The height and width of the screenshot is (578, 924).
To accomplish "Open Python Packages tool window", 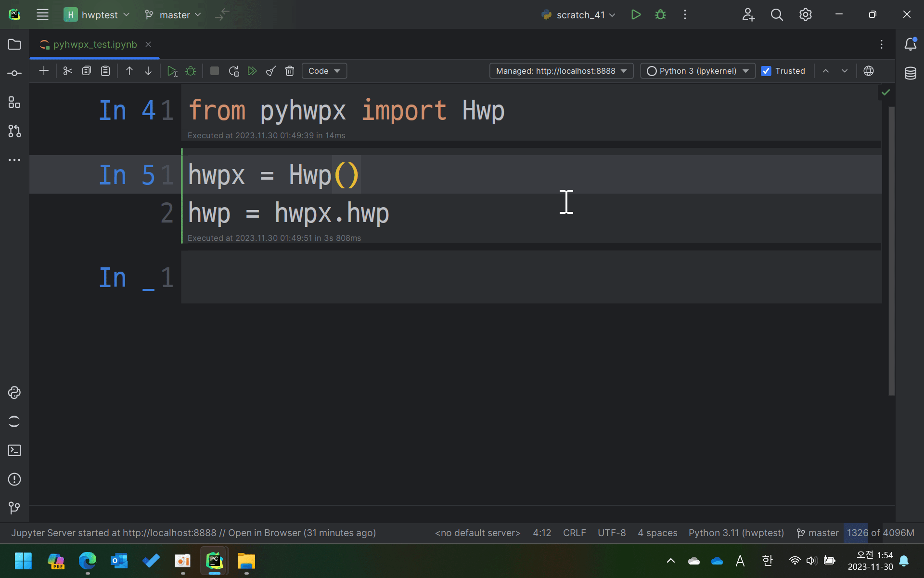I will tap(14, 393).
